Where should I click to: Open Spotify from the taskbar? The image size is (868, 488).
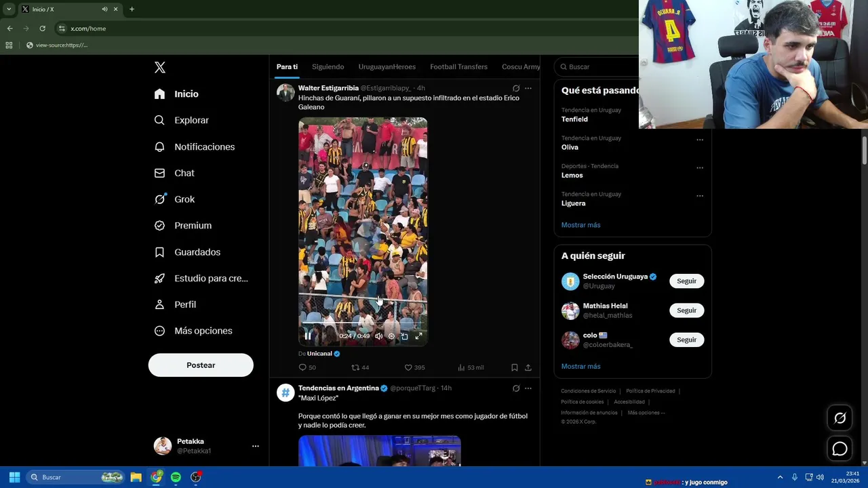coord(176,477)
